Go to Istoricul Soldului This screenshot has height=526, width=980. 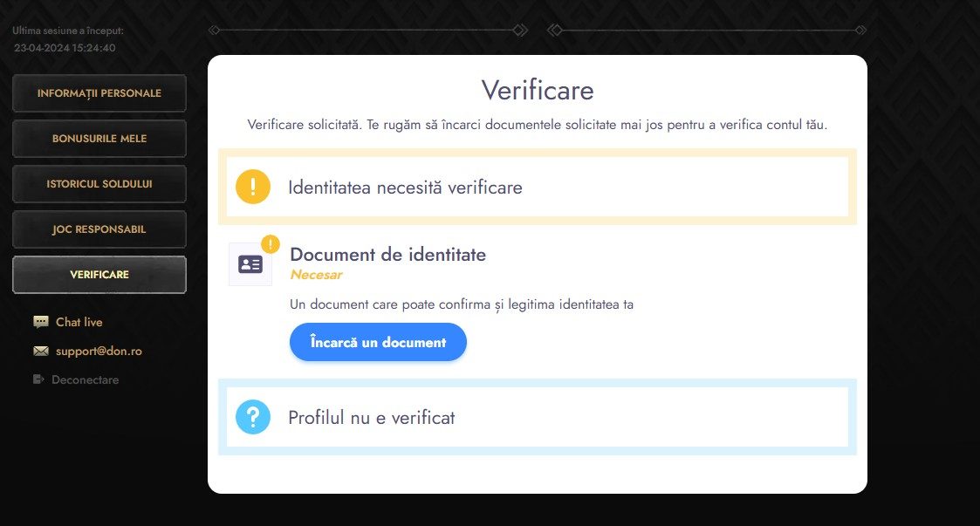click(99, 184)
